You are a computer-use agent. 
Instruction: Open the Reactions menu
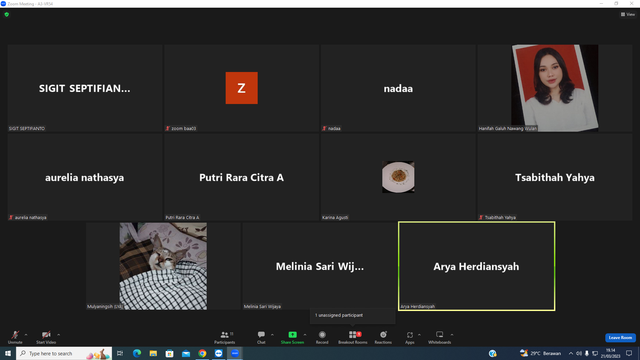click(x=383, y=337)
